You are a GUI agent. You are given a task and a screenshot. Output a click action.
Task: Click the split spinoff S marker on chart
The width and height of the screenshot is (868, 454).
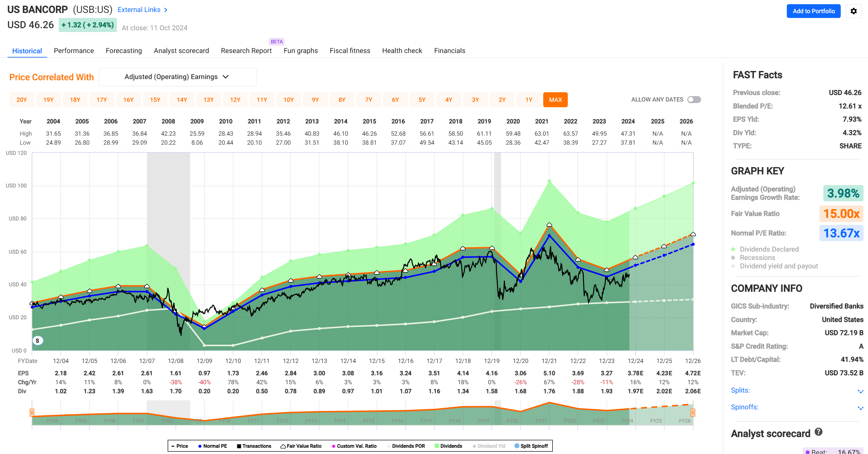click(37, 340)
